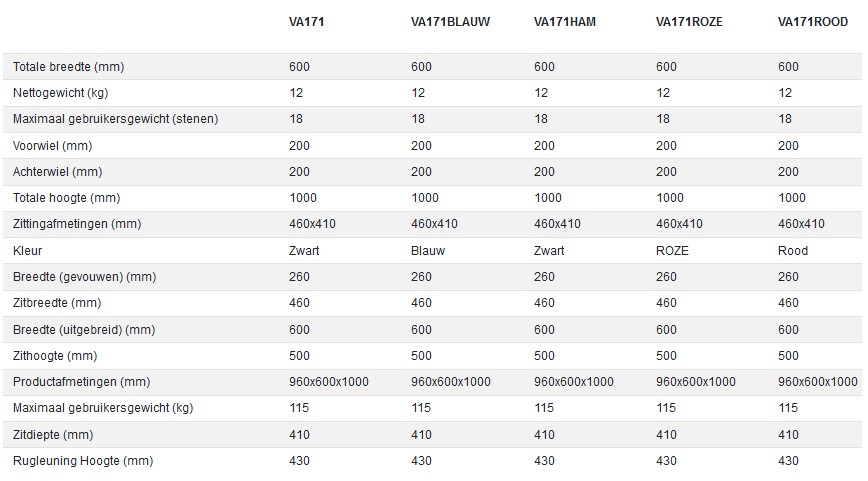Select the Rood color value
Screen dimensions: 868x481
pyautogui.click(x=793, y=251)
